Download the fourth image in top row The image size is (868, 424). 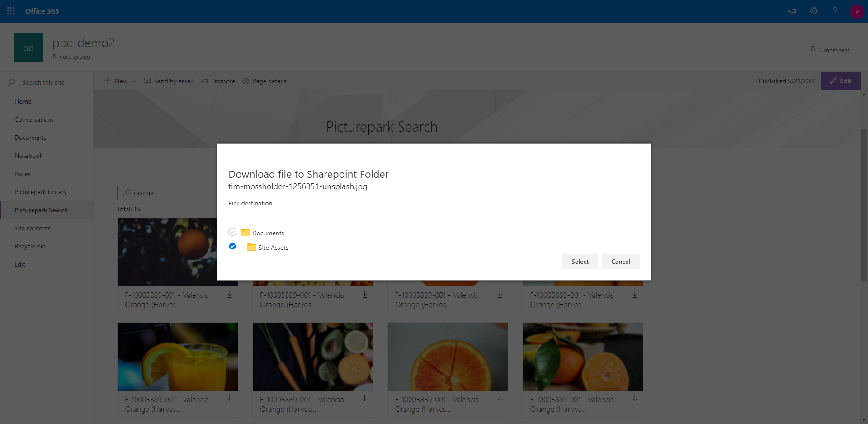(x=635, y=295)
